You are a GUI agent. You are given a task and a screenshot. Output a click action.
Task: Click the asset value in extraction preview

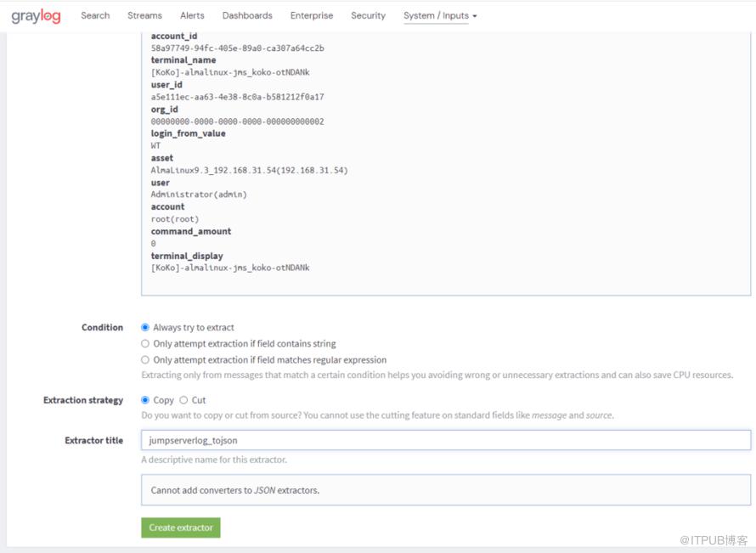pos(249,170)
